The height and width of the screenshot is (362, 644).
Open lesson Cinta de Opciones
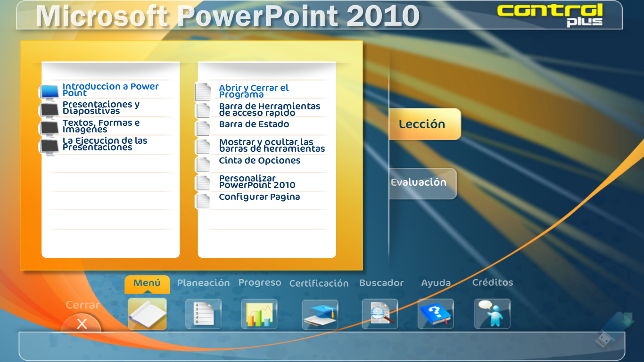(x=260, y=161)
